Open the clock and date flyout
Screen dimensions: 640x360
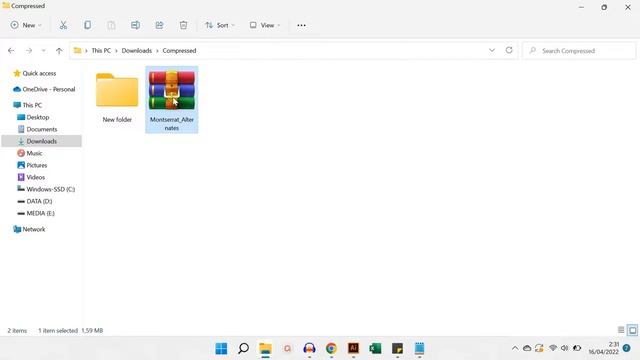(x=603, y=348)
